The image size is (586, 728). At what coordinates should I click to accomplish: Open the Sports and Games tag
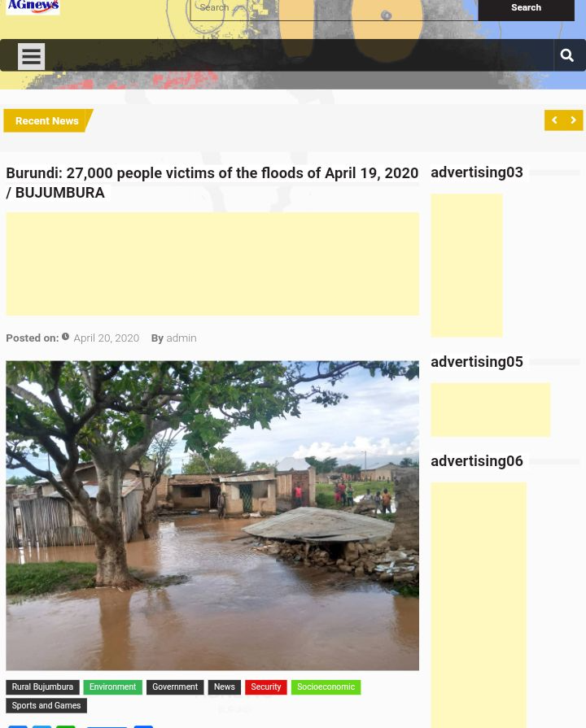point(46,706)
